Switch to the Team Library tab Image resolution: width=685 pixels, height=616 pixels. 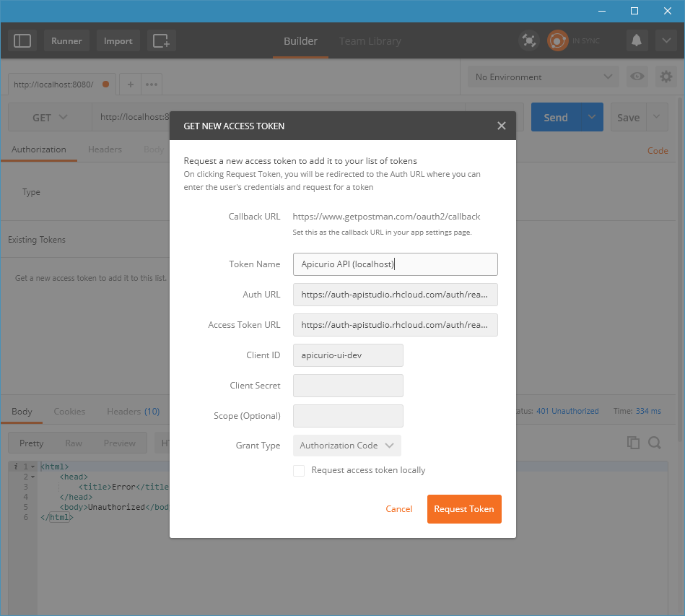coord(370,41)
